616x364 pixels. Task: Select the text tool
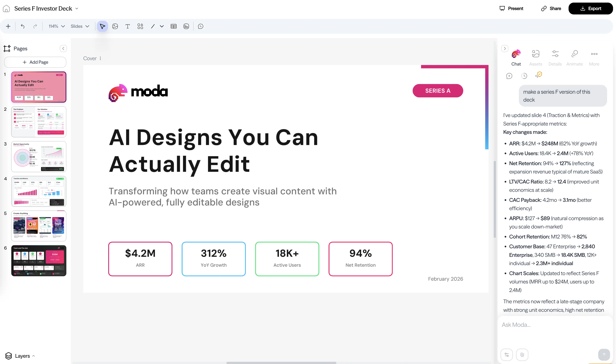click(x=127, y=26)
